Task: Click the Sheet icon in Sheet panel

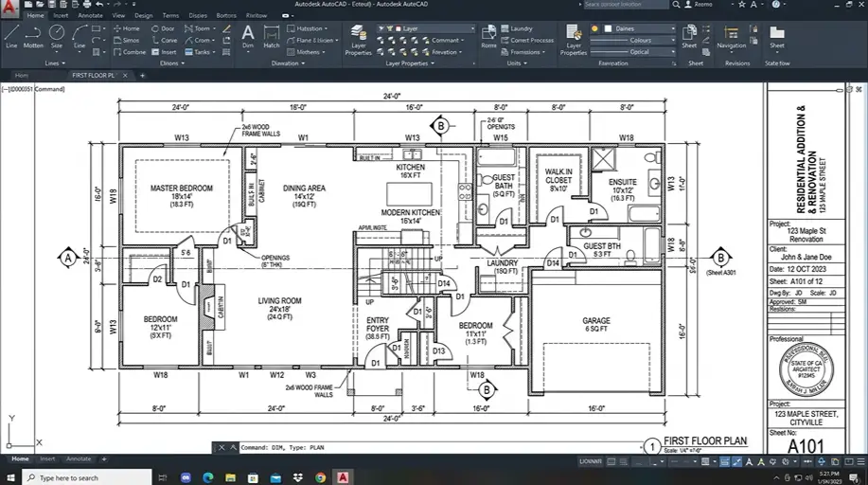Action: tap(689, 37)
